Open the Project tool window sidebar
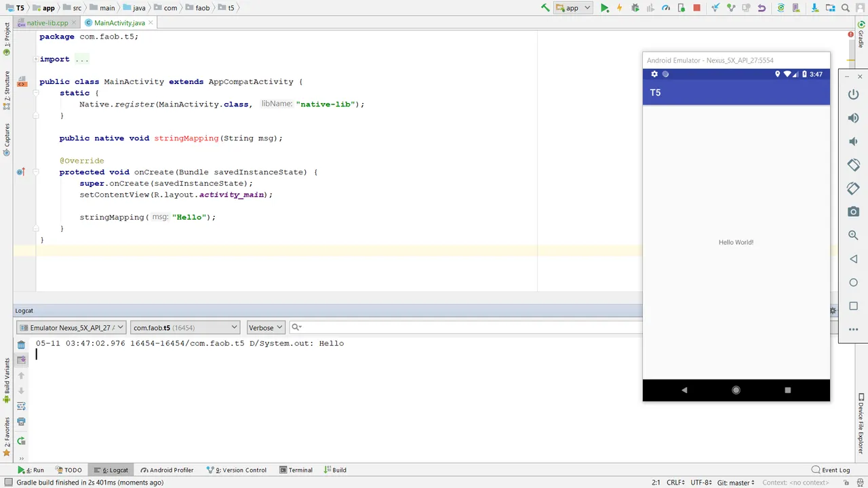The height and width of the screenshot is (488, 868). coord(7,39)
